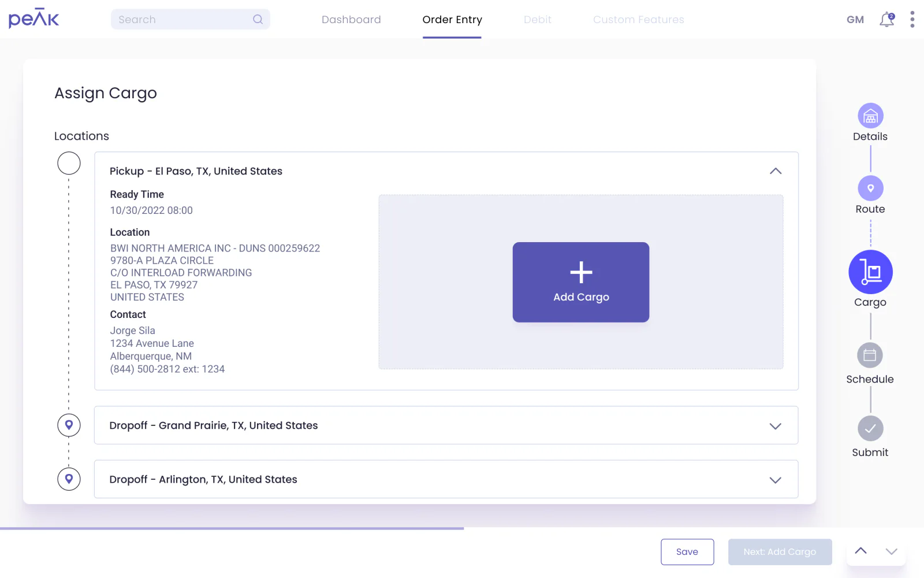Click the Save button
The height and width of the screenshot is (578, 924).
(x=687, y=552)
